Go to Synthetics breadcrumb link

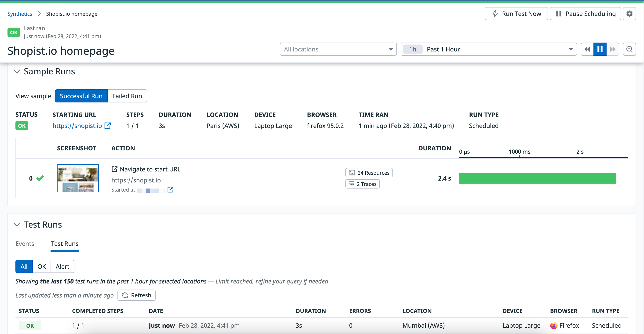tap(19, 14)
